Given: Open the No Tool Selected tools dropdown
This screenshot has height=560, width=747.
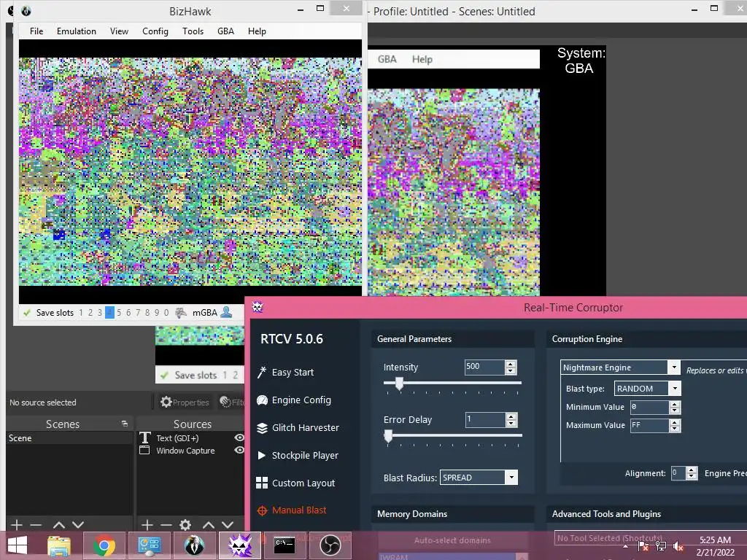Looking at the screenshot, I should 650,538.
